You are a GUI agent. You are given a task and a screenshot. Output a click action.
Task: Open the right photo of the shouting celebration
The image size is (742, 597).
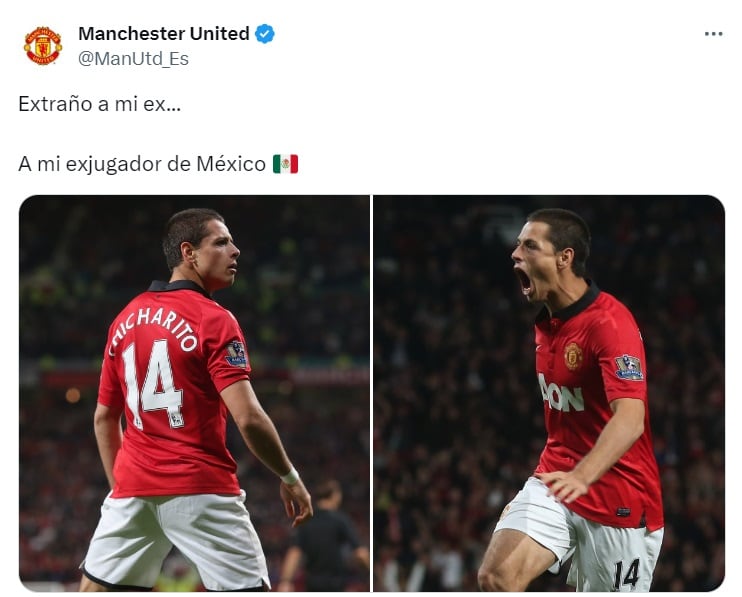point(549,393)
